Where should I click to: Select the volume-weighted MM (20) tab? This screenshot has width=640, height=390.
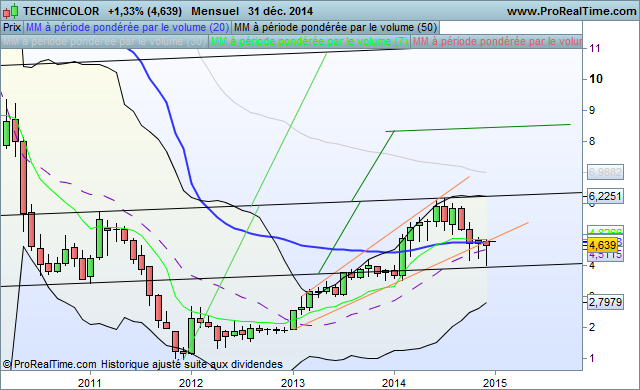127,27
